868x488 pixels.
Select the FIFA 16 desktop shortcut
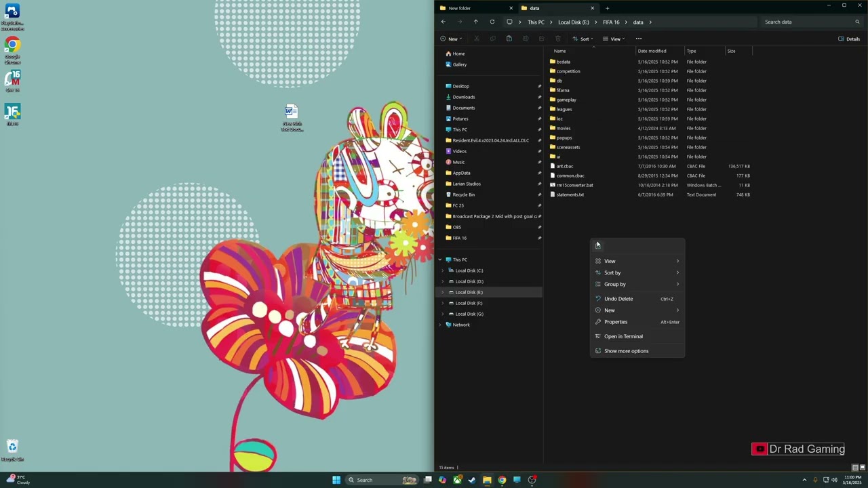click(x=12, y=115)
